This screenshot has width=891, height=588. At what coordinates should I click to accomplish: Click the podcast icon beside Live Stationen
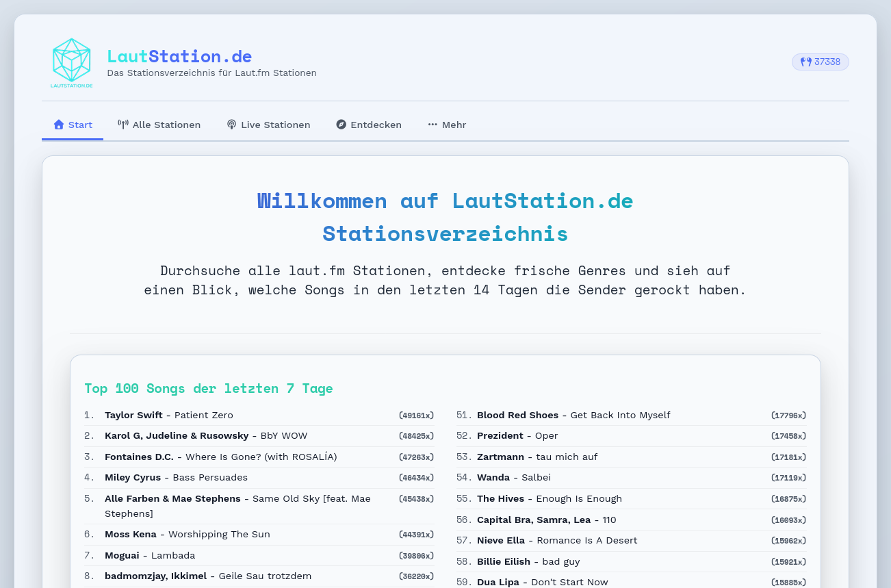click(231, 125)
